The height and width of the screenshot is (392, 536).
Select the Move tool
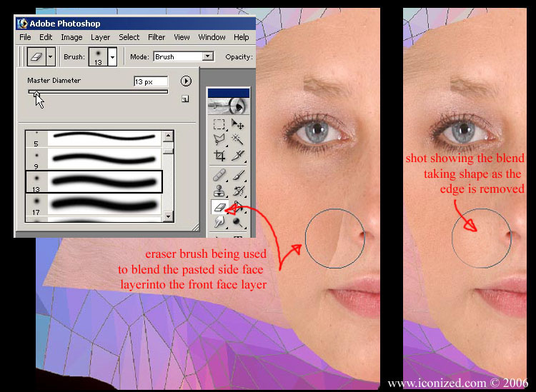[x=238, y=124]
